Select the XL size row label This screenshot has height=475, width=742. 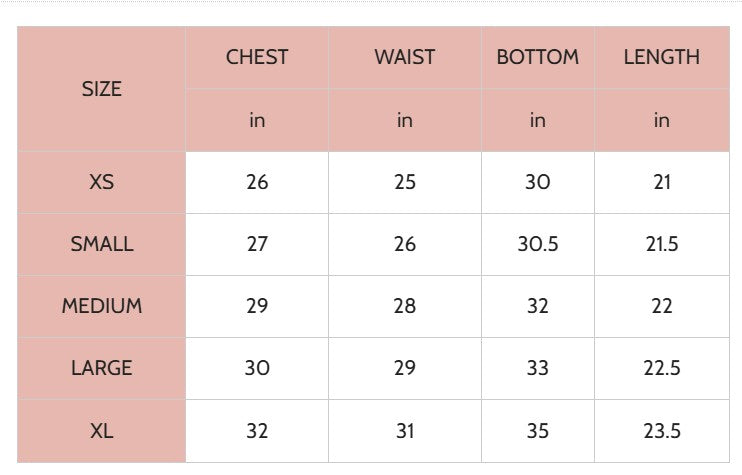pyautogui.click(x=101, y=431)
